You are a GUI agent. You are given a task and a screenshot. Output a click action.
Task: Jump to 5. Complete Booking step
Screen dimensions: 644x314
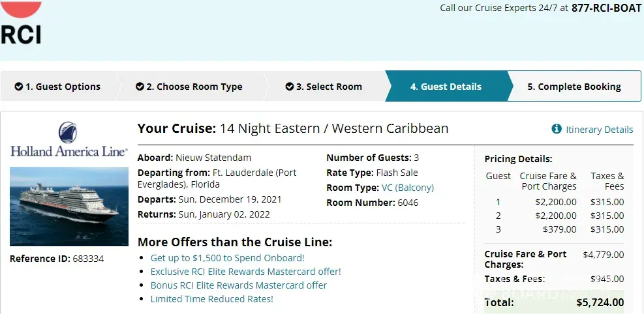(x=574, y=87)
